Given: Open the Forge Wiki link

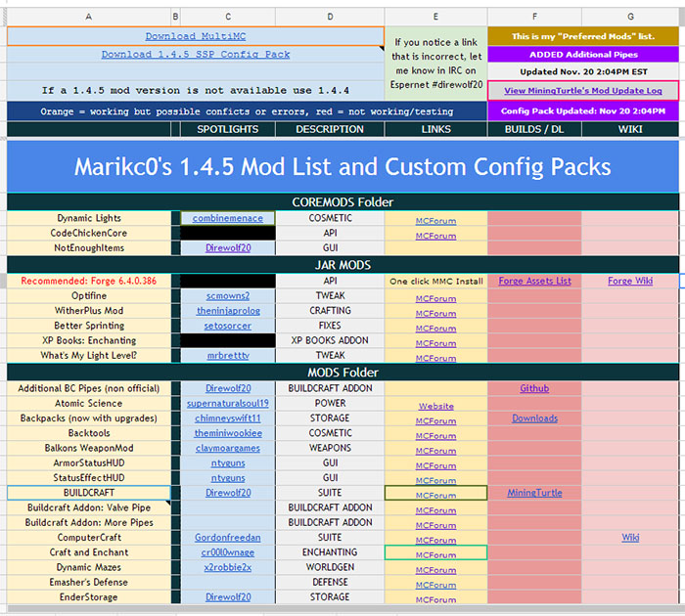Looking at the screenshot, I should pyautogui.click(x=630, y=282).
